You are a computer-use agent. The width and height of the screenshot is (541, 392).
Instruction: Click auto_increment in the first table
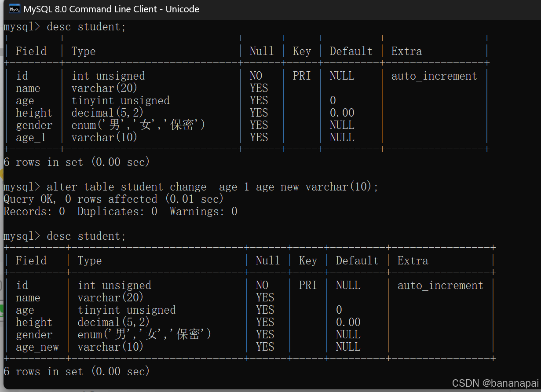[434, 76]
